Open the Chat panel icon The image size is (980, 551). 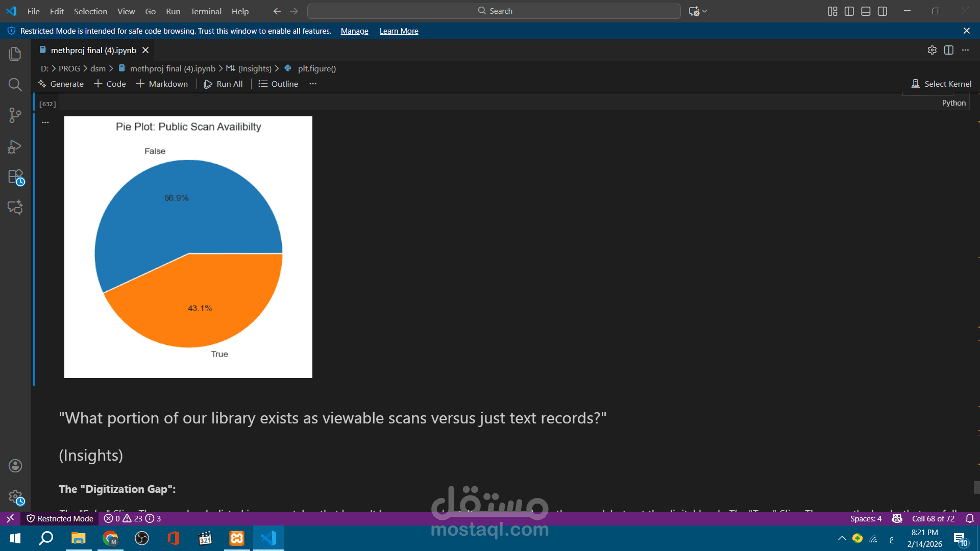(15, 207)
